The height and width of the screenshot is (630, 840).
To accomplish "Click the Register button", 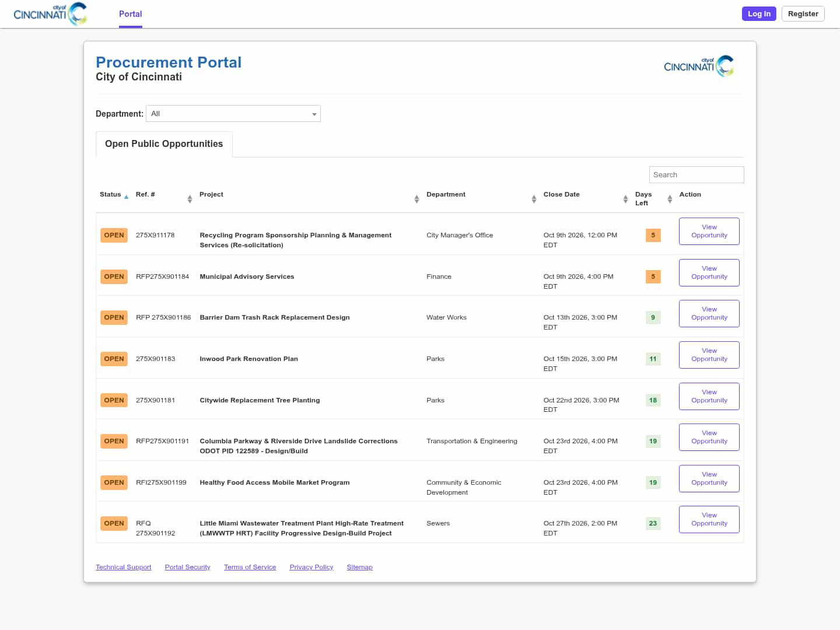I will click(x=803, y=14).
